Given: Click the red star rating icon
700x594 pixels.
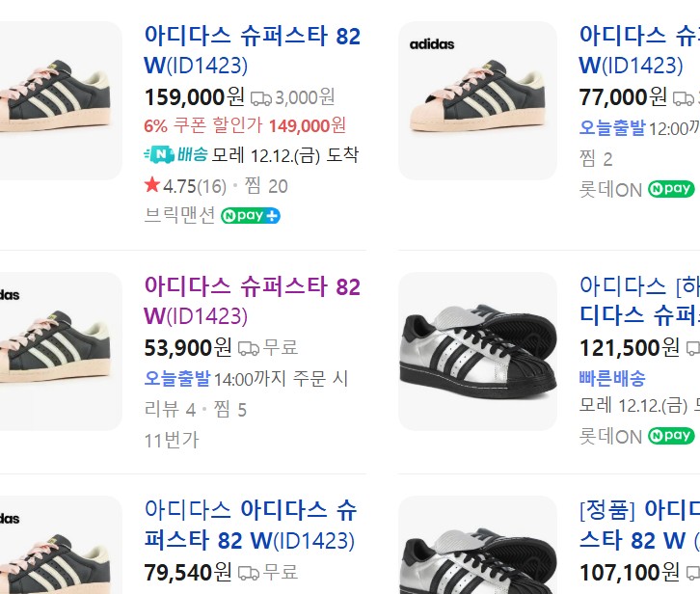Looking at the screenshot, I should click(x=151, y=185).
